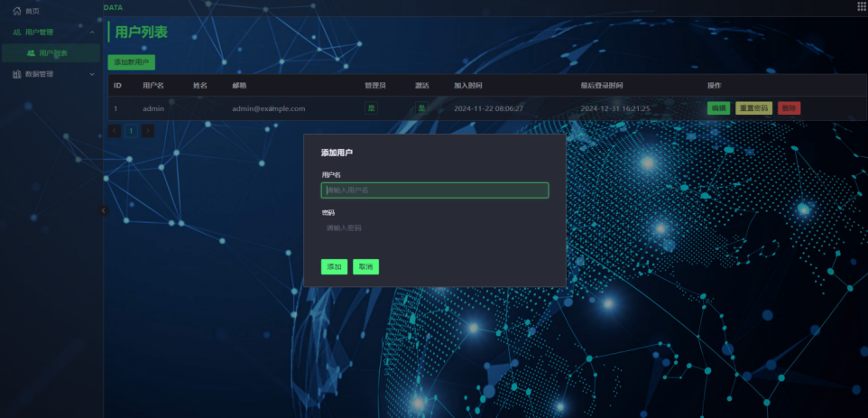This screenshot has width=868, height=418.
Task: Click the 重置密码 button for admin
Action: click(754, 108)
